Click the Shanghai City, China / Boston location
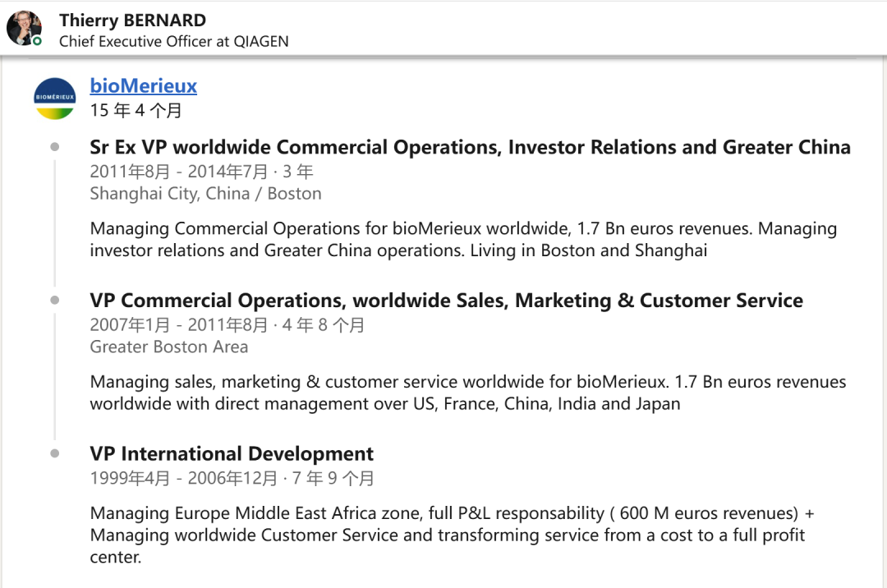 coord(205,194)
